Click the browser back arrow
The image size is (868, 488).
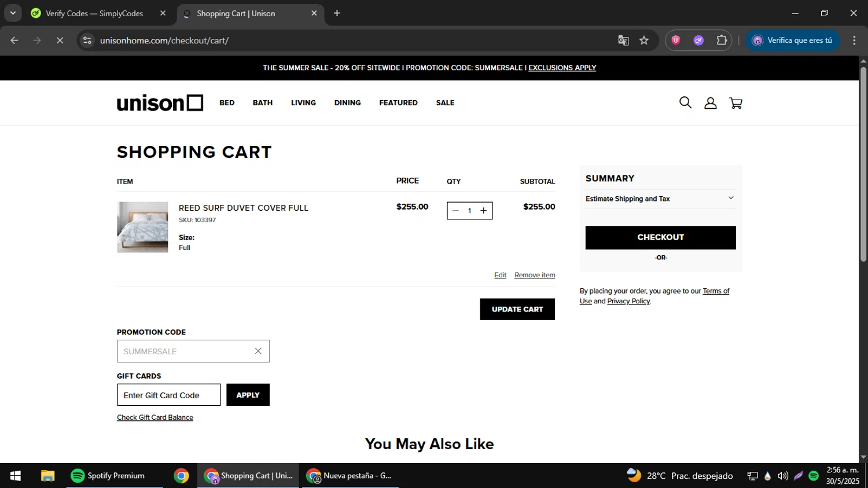(14, 41)
